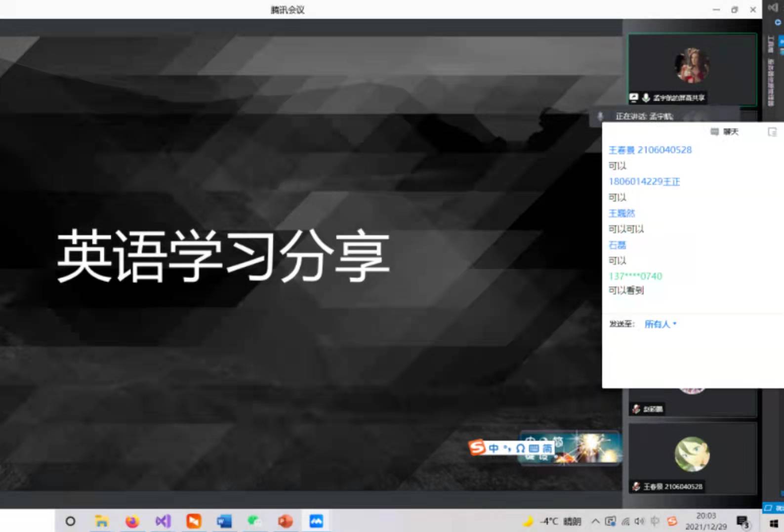Click the chat panel pop-out icon
This screenshot has height=532, width=784.
pos(772,132)
